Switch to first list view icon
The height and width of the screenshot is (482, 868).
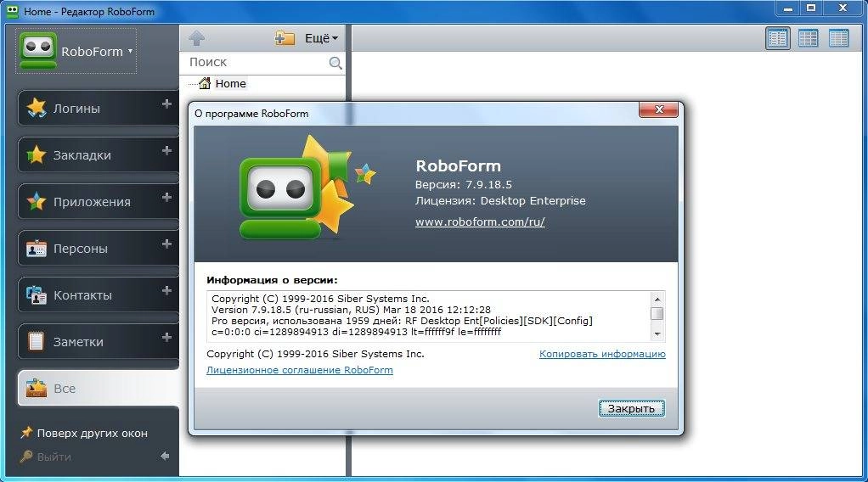click(x=778, y=38)
